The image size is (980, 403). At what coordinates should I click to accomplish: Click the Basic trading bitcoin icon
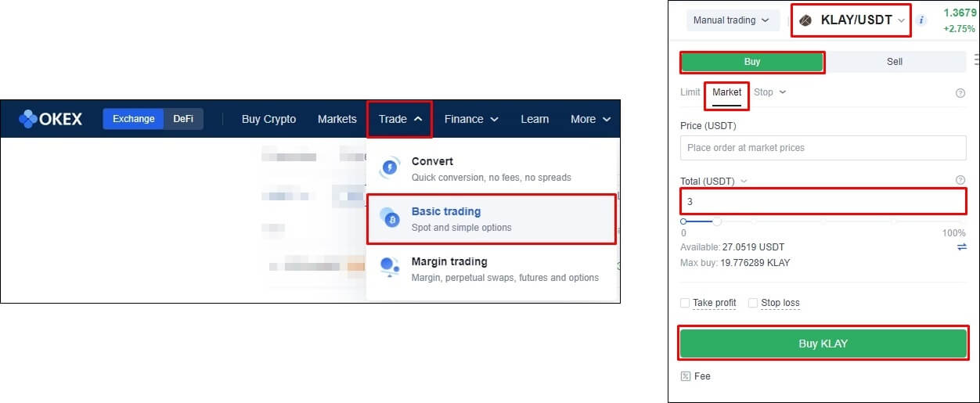(389, 218)
